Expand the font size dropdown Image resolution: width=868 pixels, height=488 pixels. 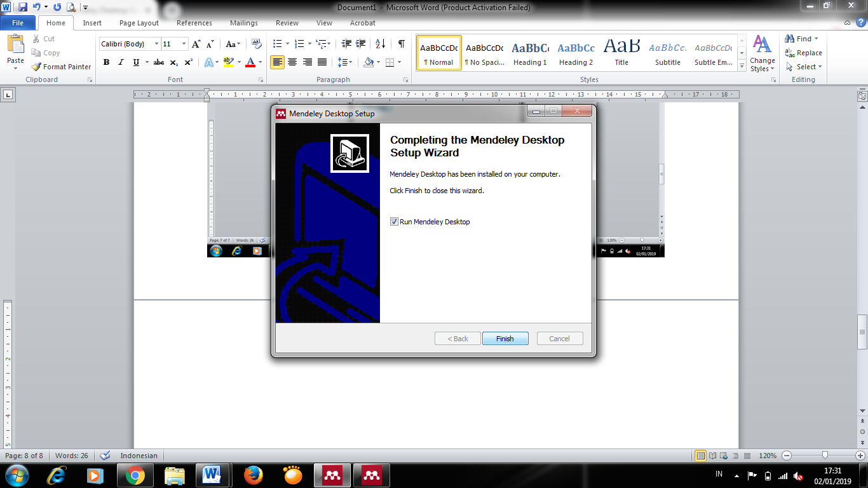tap(184, 44)
